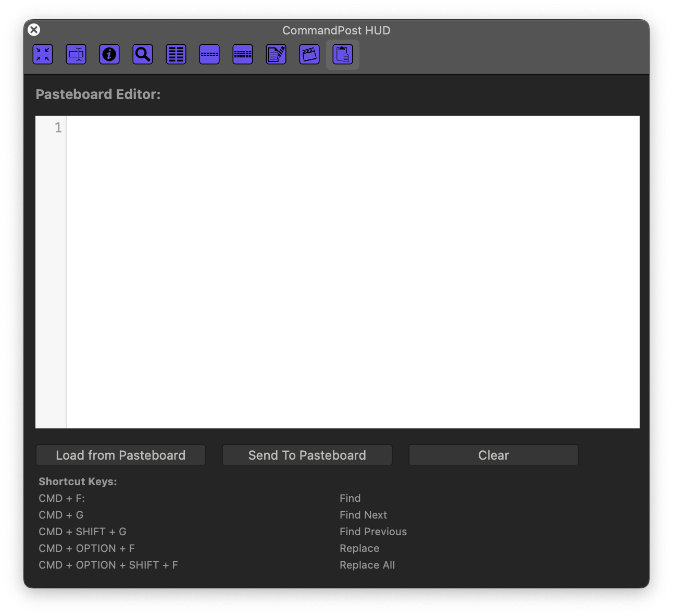Click the Replace All label
Screen dimensions: 673x616
(x=367, y=565)
